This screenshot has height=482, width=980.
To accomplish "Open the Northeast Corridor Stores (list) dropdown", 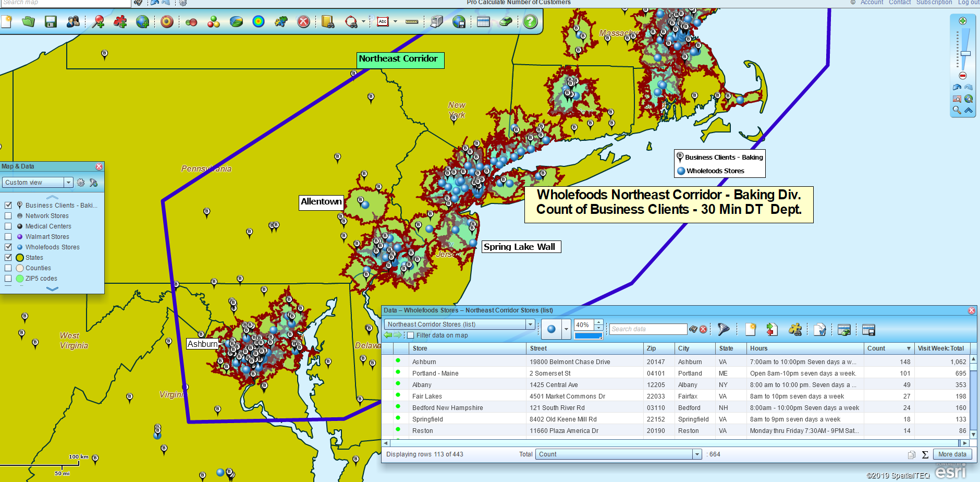I will (460, 324).
